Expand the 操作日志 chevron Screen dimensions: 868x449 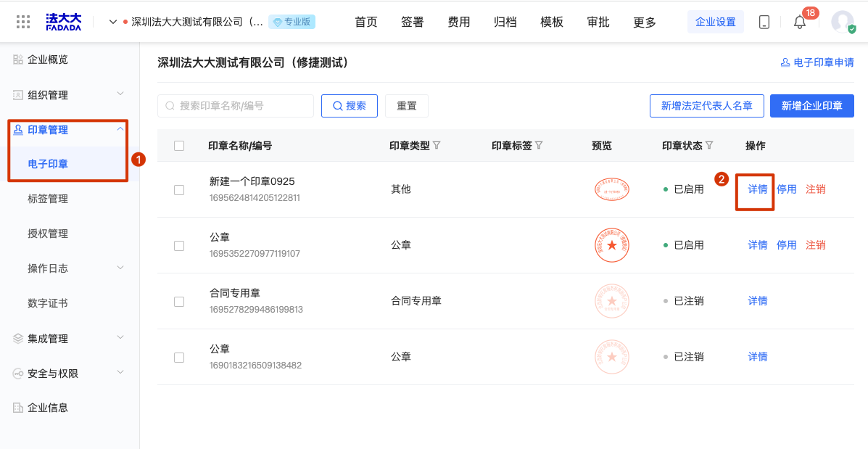coord(120,268)
